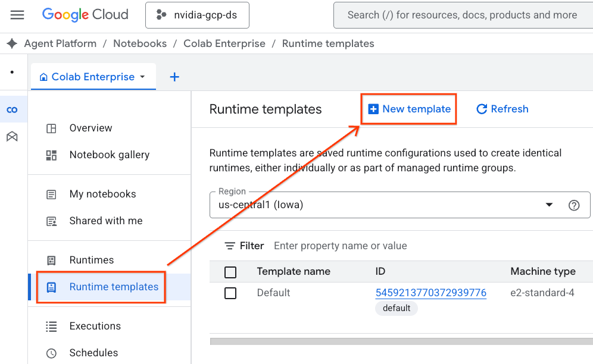Click the Runtime templates sidebar icon
Screen dimensions: 593x364
coord(51,287)
